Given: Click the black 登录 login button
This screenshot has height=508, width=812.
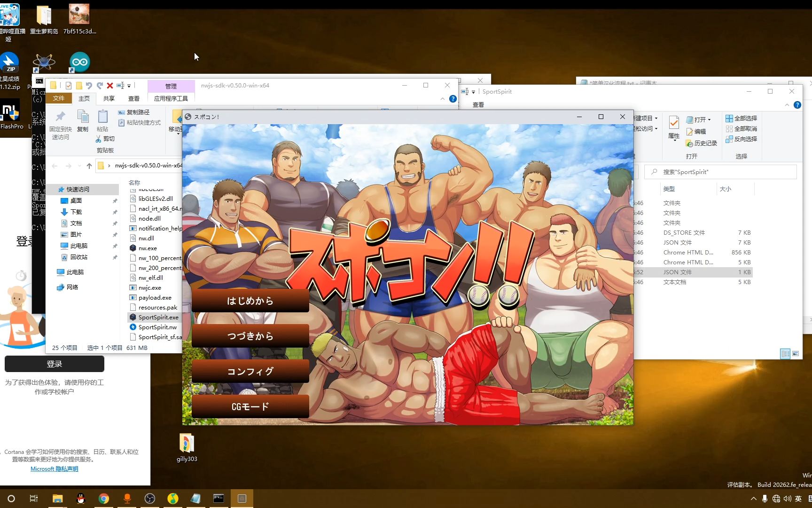Looking at the screenshot, I should coord(55,364).
